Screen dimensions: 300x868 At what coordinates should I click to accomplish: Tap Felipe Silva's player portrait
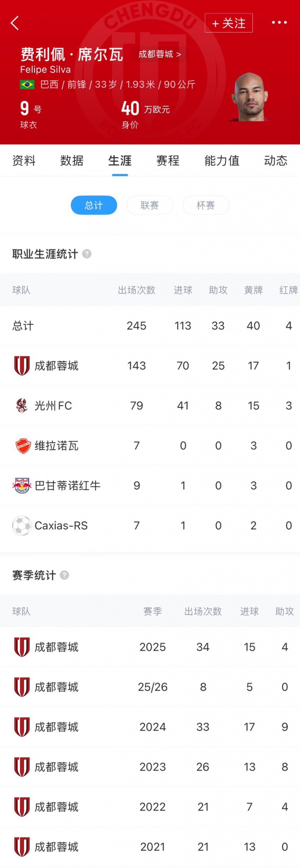pos(250,98)
